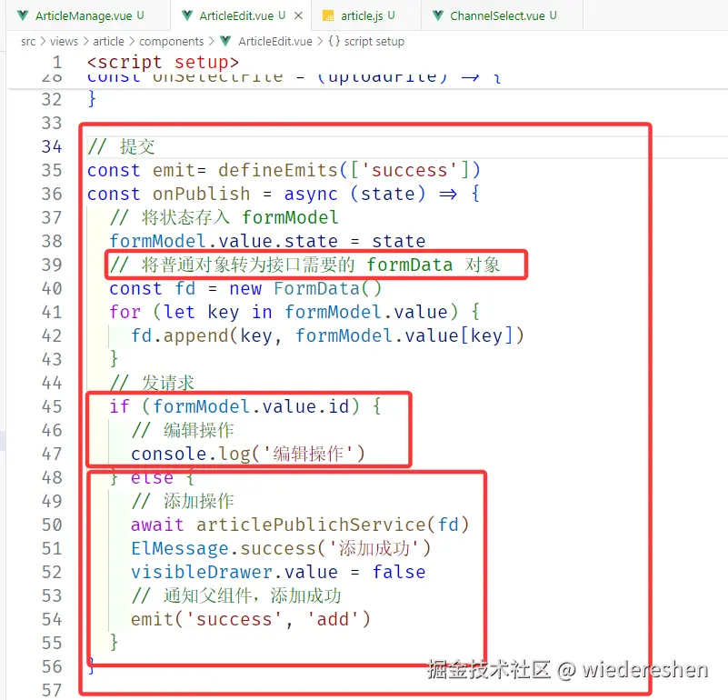Click the Vue icon on ChannelSelect.vue tab

(437, 15)
